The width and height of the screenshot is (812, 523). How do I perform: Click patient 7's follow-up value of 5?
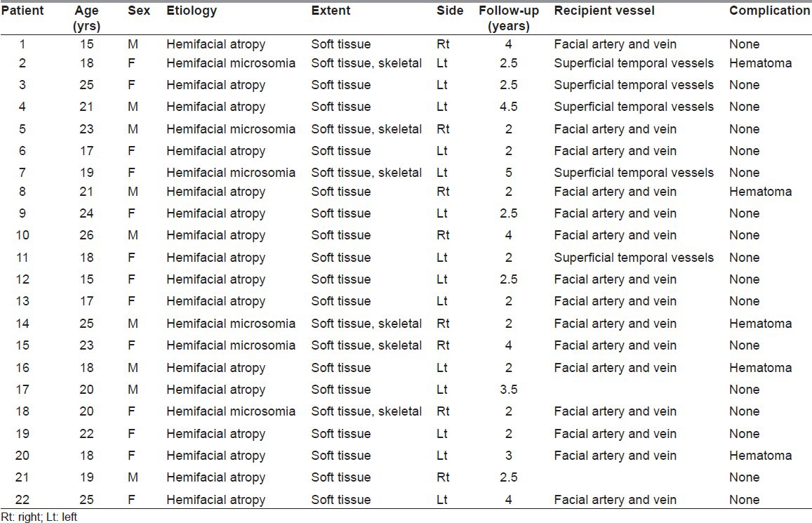coord(508,173)
